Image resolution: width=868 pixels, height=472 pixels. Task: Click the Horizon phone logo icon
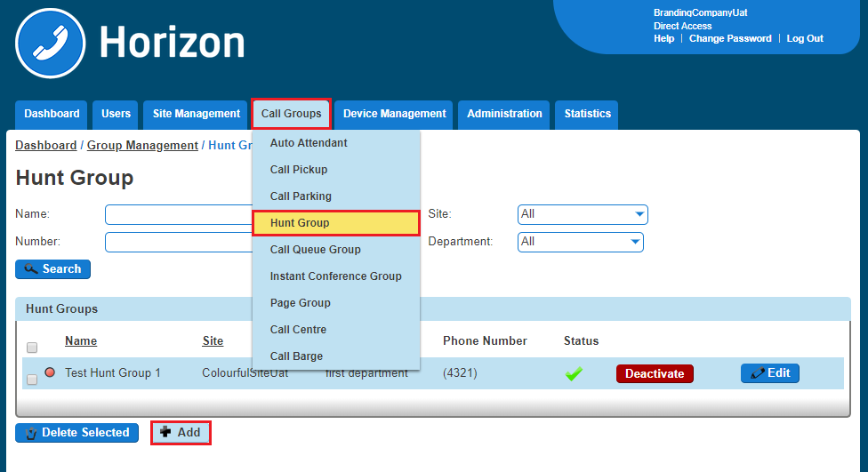coord(51,44)
